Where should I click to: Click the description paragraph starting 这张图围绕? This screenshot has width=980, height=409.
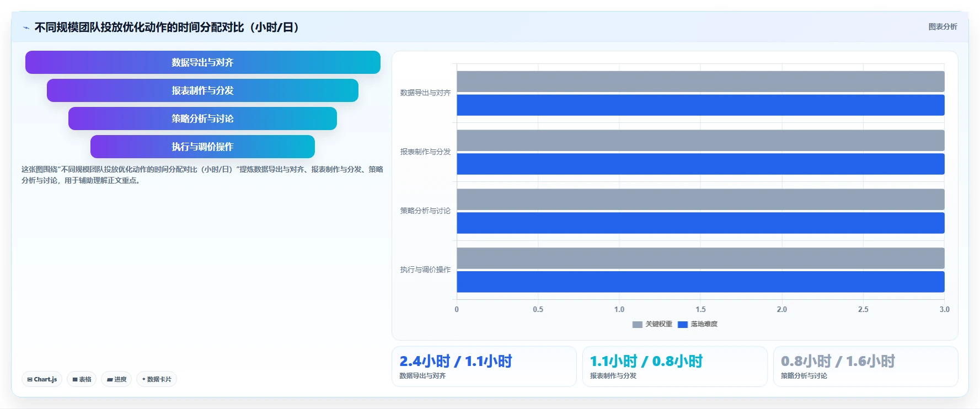pos(202,175)
